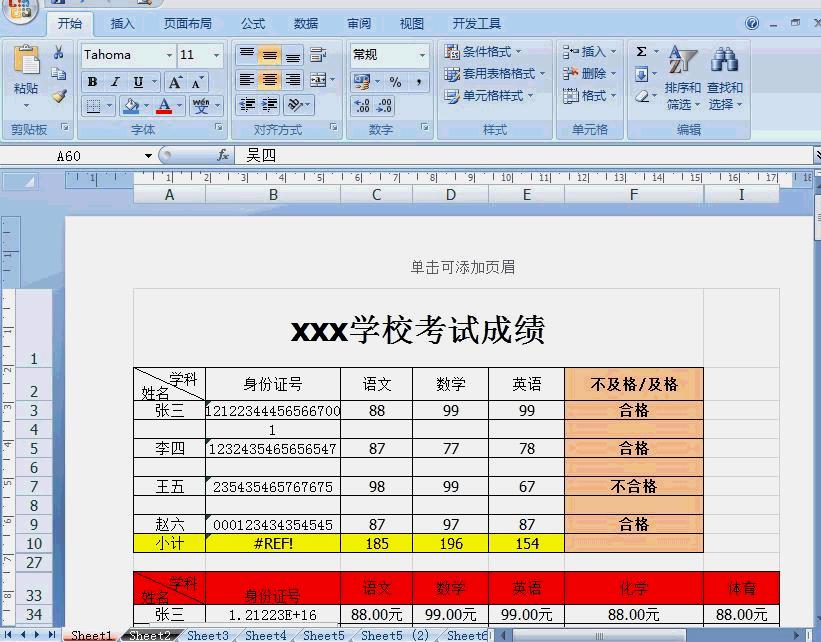Open the Font name dropdown
This screenshot has width=821, height=642.
coord(168,56)
